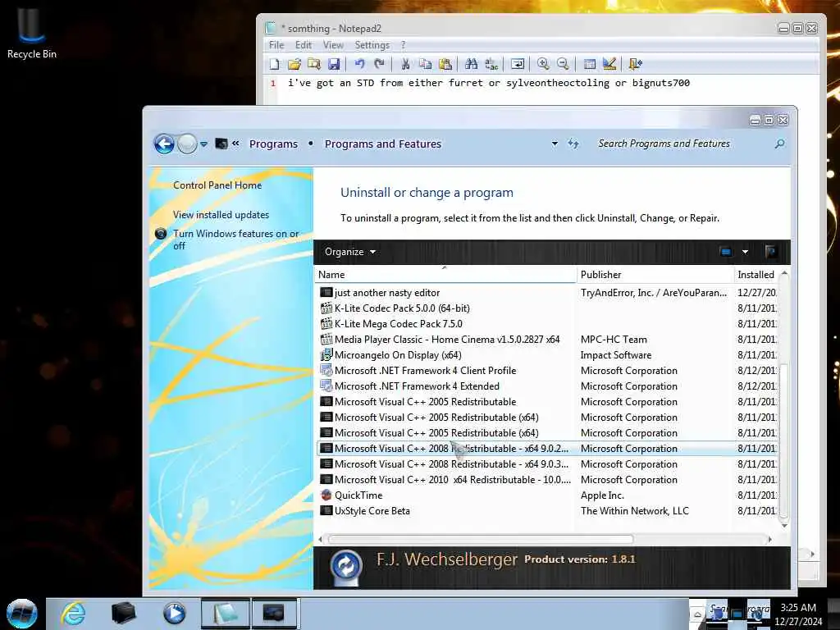Open the ? help menu in Notepad2
The image size is (840, 630).
404,45
